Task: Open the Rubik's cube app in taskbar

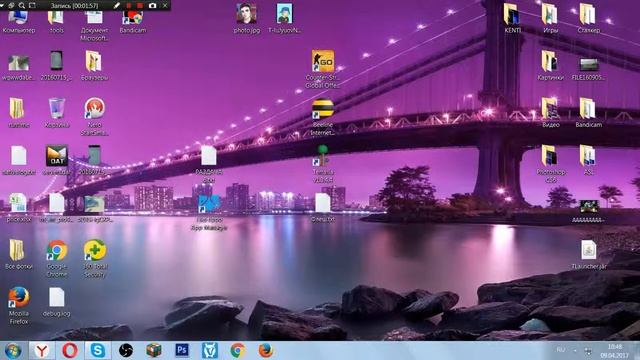Action: [153, 351]
